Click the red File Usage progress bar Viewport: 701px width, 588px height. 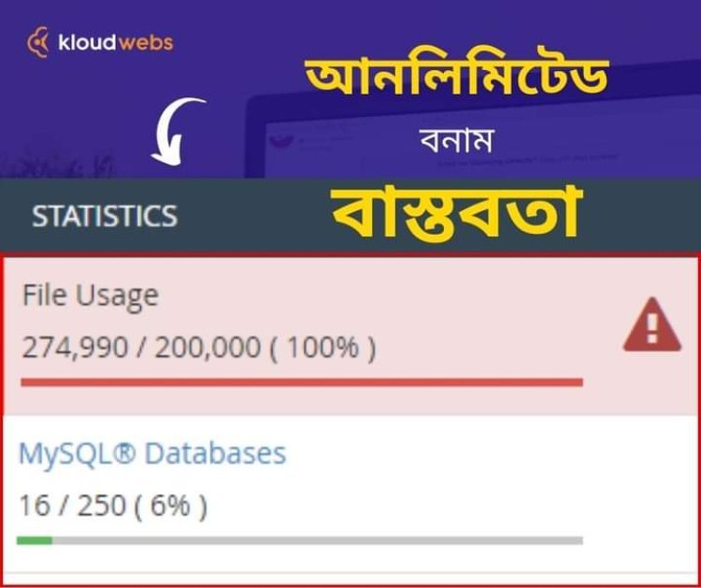[x=301, y=382]
